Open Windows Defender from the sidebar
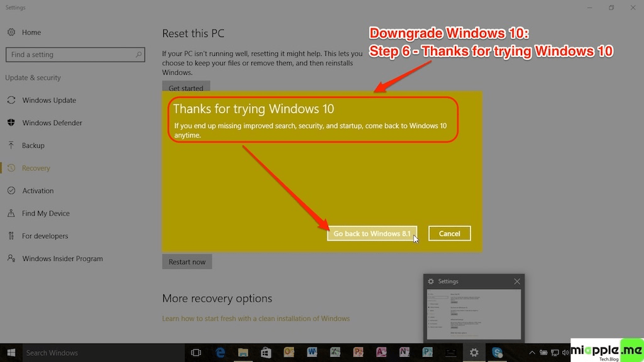644x362 pixels. pyautogui.click(x=11, y=123)
